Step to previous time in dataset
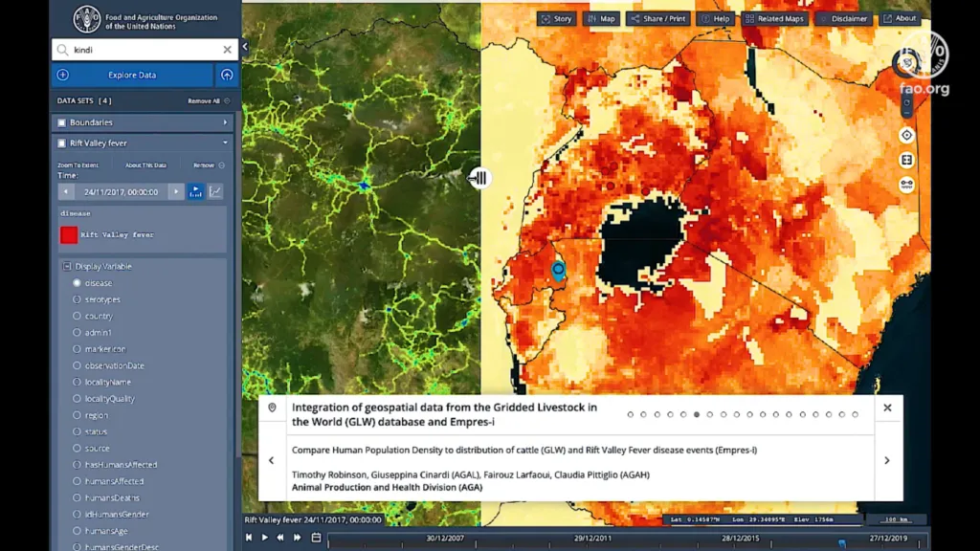The image size is (980, 551). click(66, 191)
